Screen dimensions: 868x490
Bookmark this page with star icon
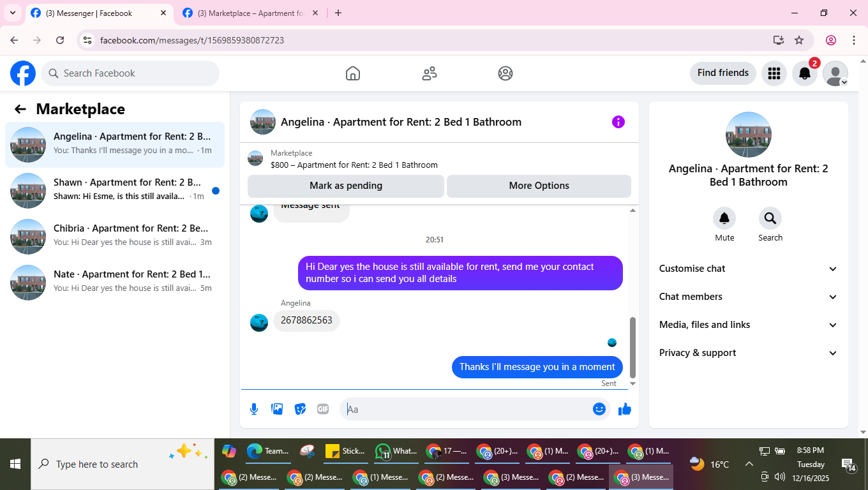pyautogui.click(x=799, y=40)
